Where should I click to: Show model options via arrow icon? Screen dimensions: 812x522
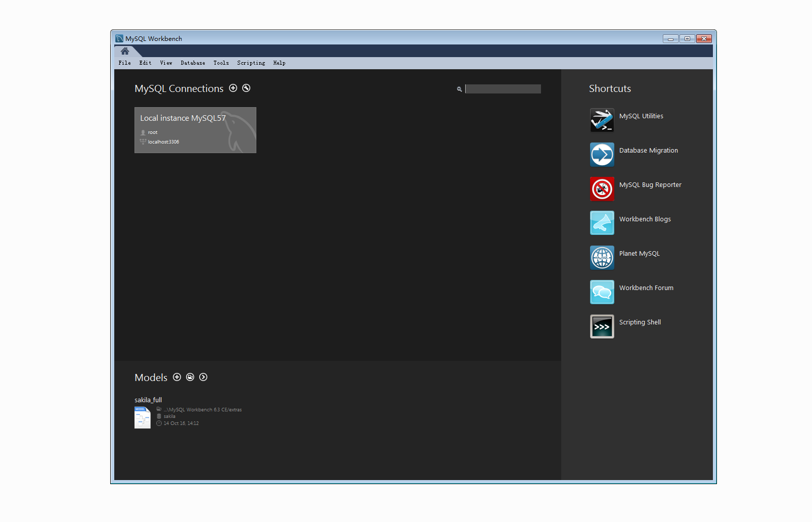pos(203,377)
